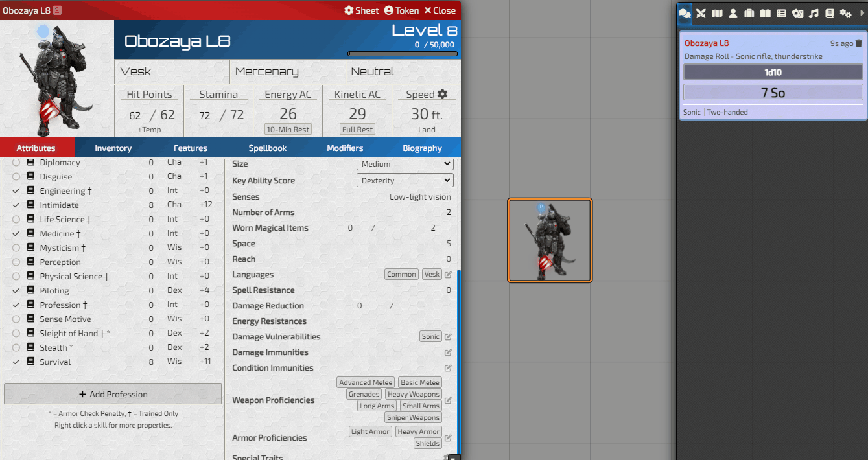Click the experience progress bar
This screenshot has width=868, height=460.
coord(403,54)
